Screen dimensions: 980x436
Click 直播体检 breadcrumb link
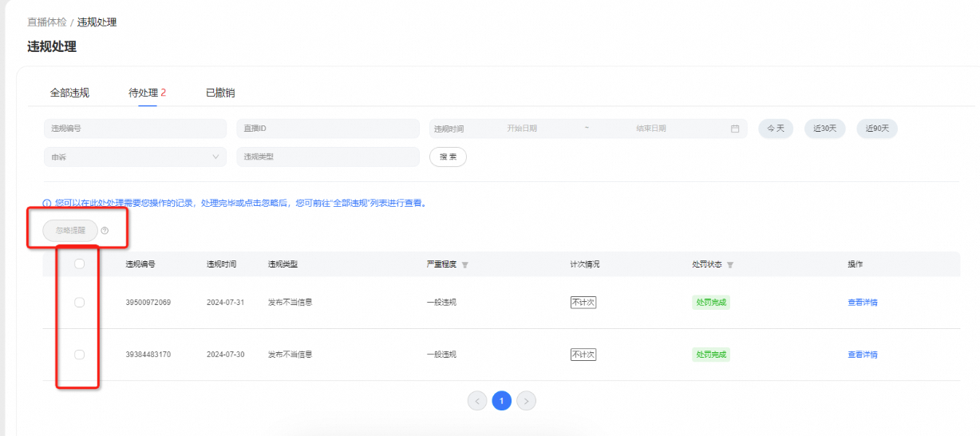pos(47,22)
